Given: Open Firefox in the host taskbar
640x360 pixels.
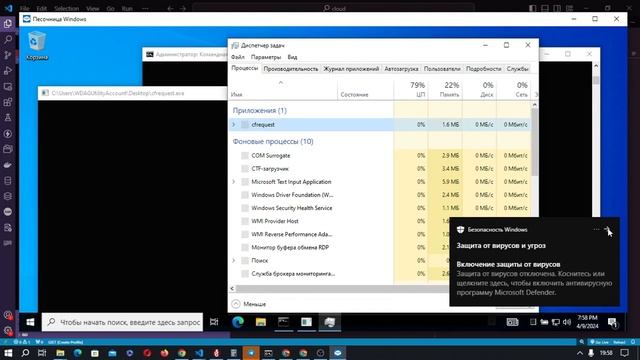Looking at the screenshot, I should [x=164, y=353].
